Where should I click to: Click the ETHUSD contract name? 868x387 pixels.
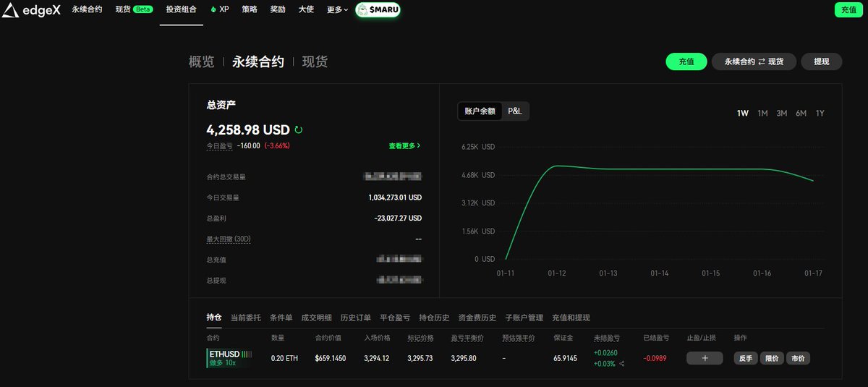[x=224, y=354]
